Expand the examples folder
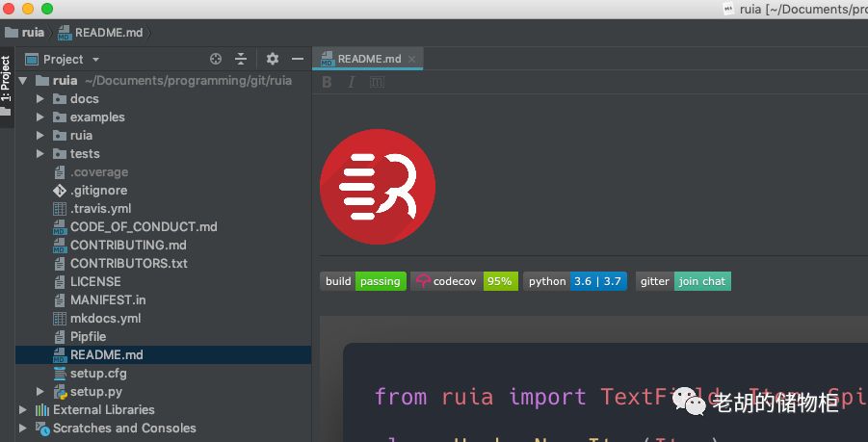 coord(39,117)
